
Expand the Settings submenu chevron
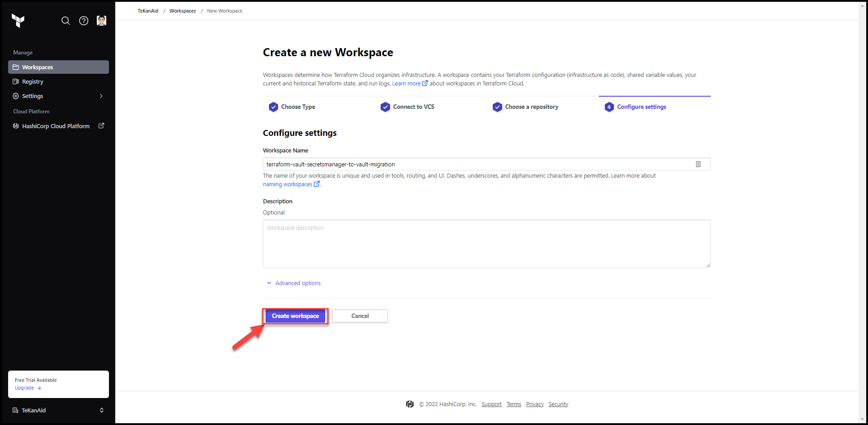click(x=101, y=96)
